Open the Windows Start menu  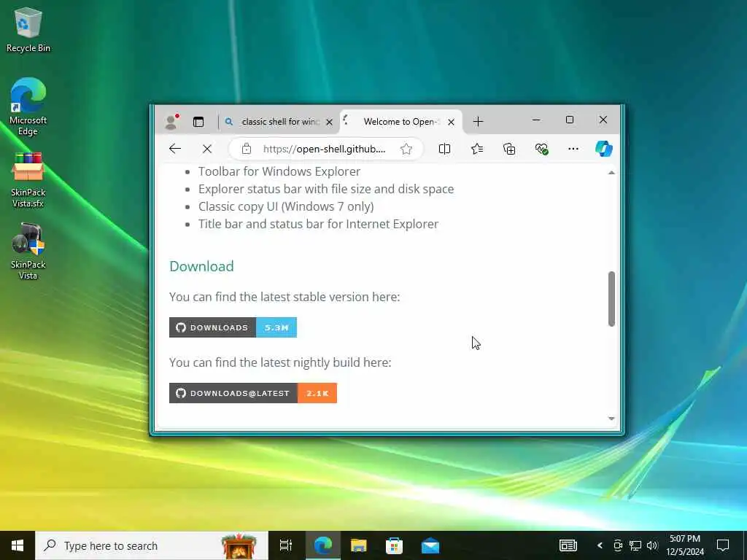(18, 545)
